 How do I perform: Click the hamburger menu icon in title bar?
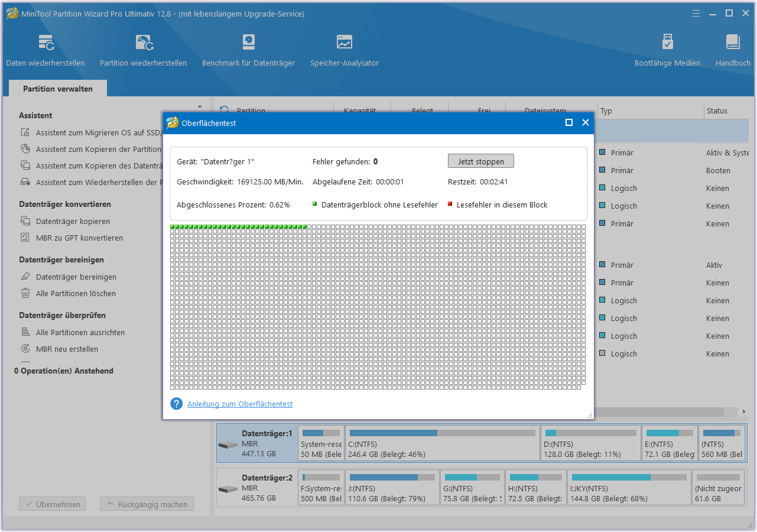(695, 13)
